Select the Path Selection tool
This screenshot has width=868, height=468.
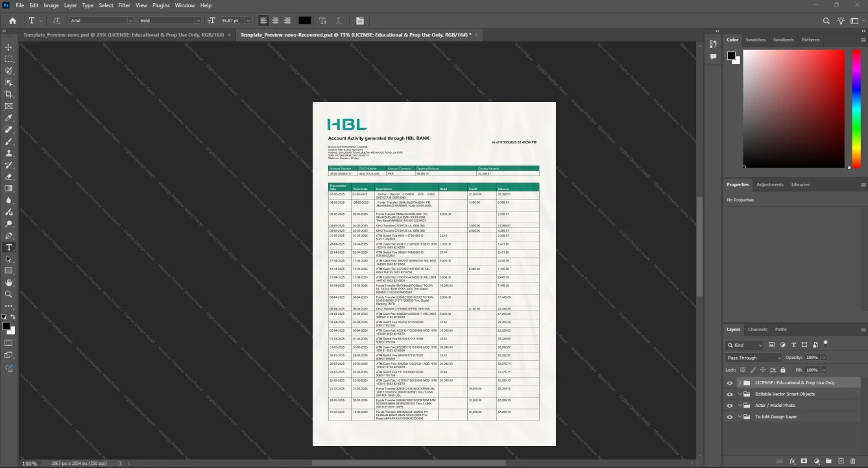coord(9,259)
